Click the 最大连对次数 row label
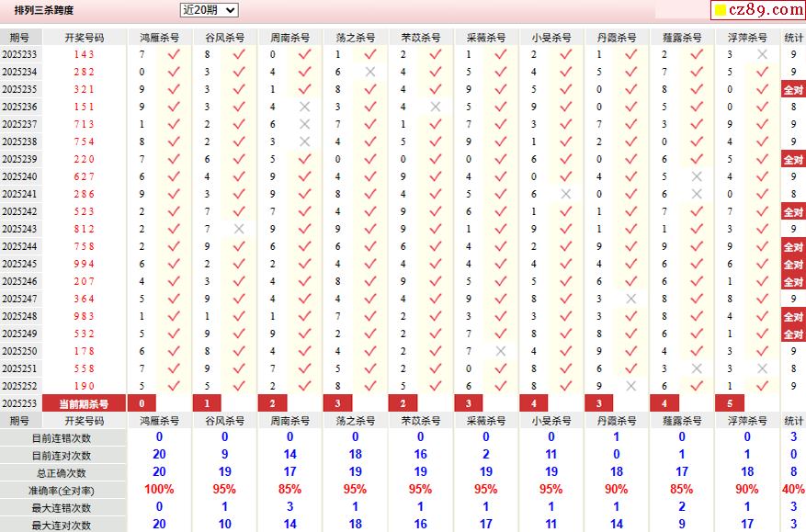This screenshot has width=806, height=532. [62, 526]
